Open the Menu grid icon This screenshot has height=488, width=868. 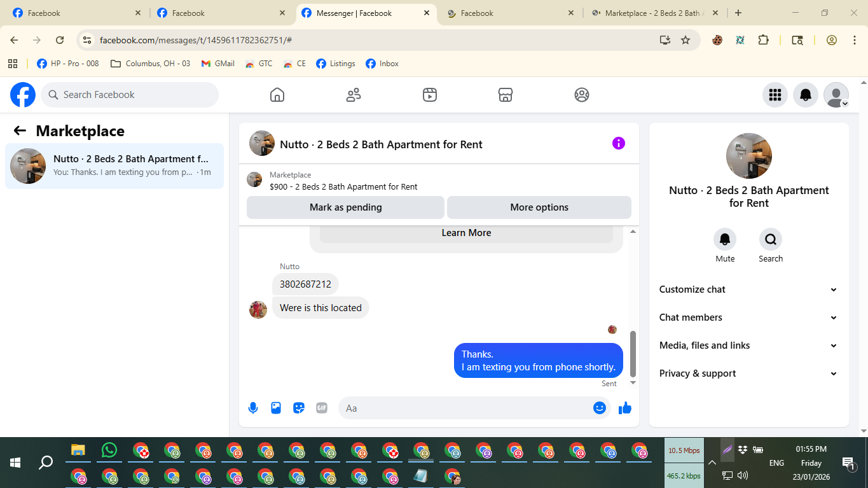click(775, 95)
